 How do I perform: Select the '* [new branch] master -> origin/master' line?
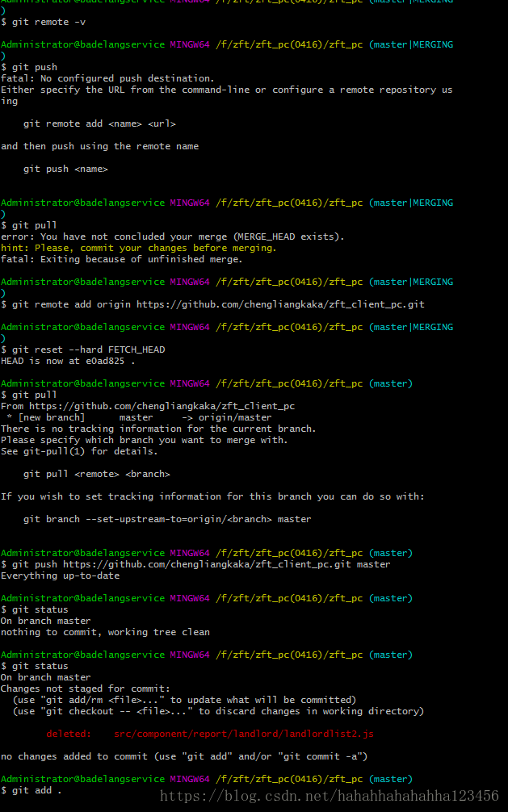(x=139, y=417)
